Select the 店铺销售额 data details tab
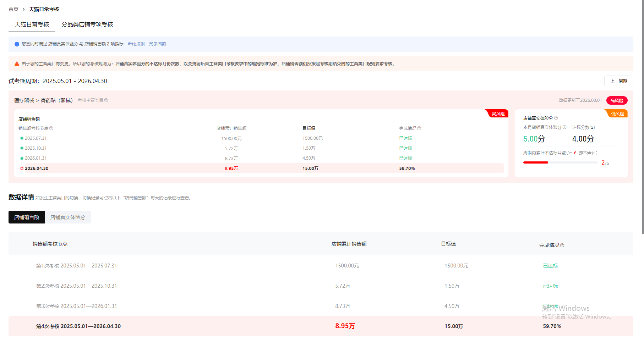Viewport: 644px width, 337px height. [x=27, y=217]
